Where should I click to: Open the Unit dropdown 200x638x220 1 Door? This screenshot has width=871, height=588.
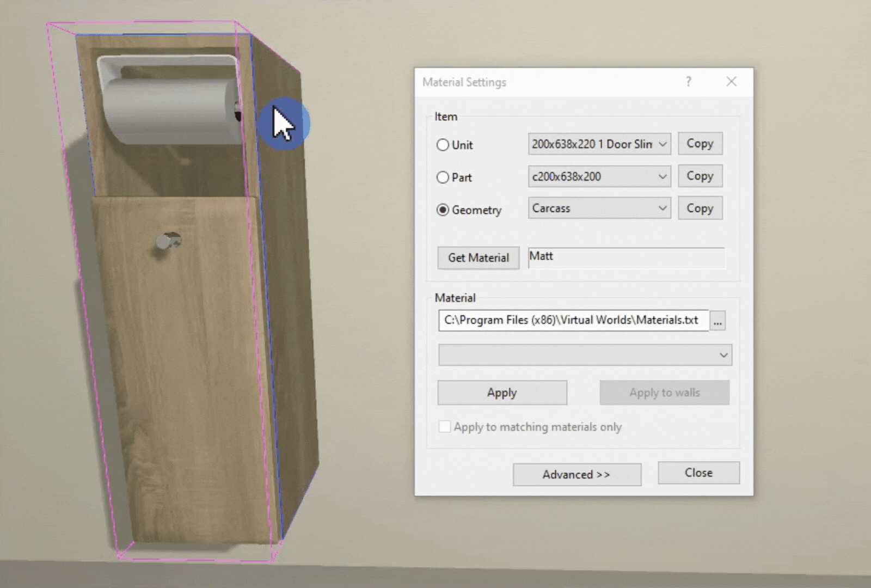pyautogui.click(x=599, y=144)
